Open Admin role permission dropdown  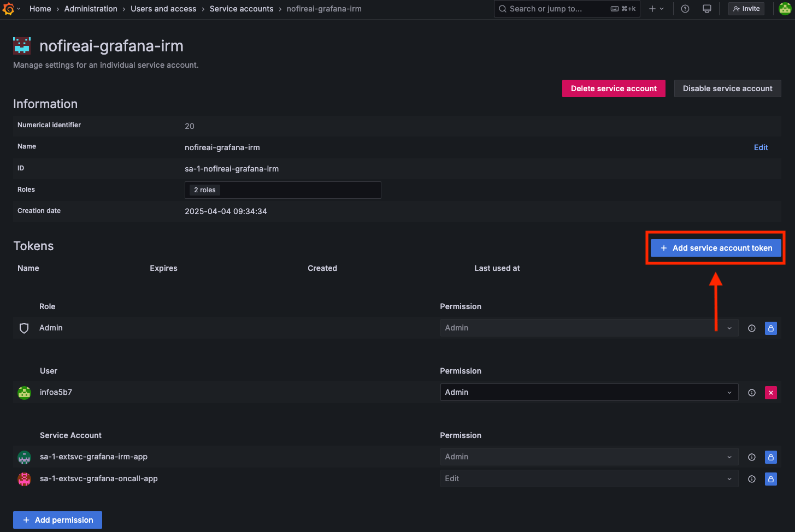[589, 328]
